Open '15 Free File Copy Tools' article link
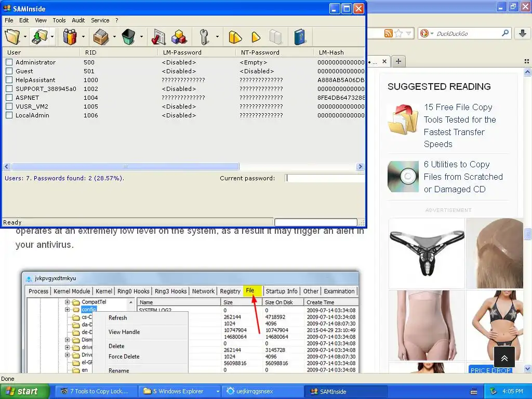The image size is (532, 399). 460,126
